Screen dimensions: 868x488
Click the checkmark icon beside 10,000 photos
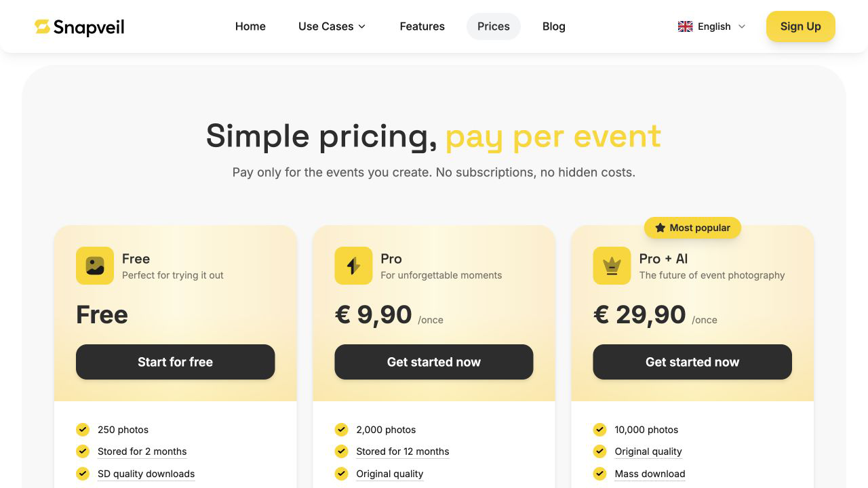pos(599,429)
